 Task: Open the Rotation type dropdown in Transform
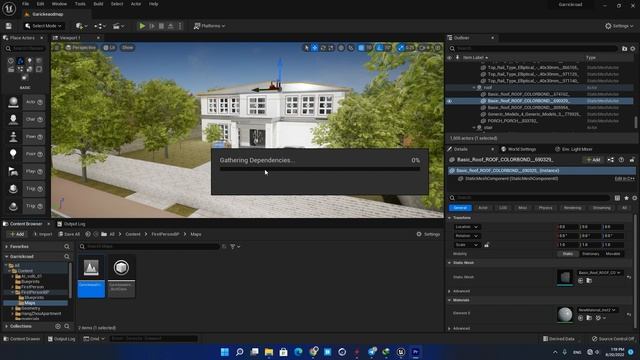coord(467,236)
